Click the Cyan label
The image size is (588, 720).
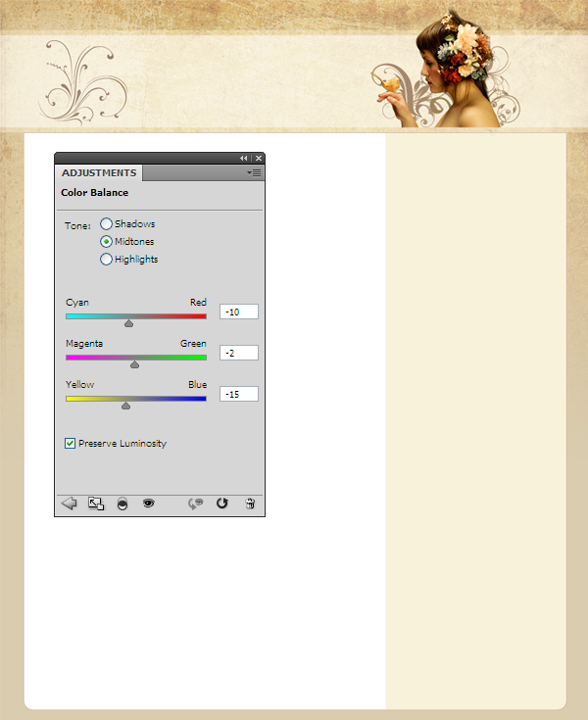pyautogui.click(x=77, y=303)
